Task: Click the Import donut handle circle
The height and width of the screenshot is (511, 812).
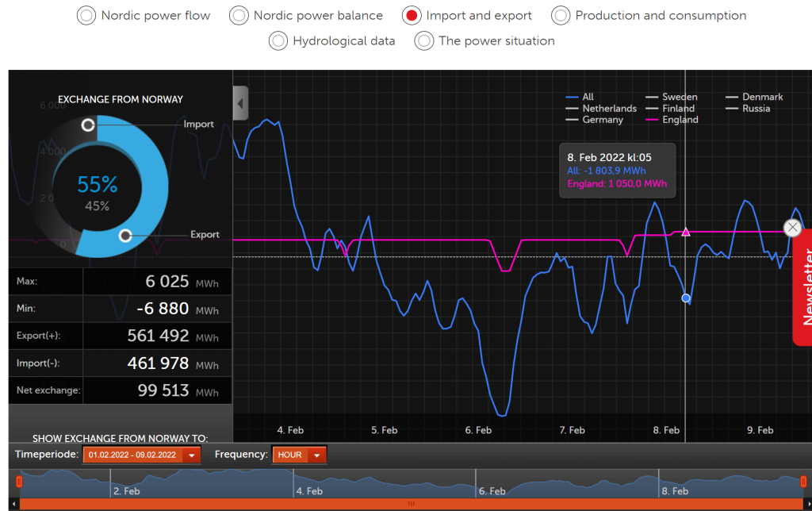Action: point(88,125)
